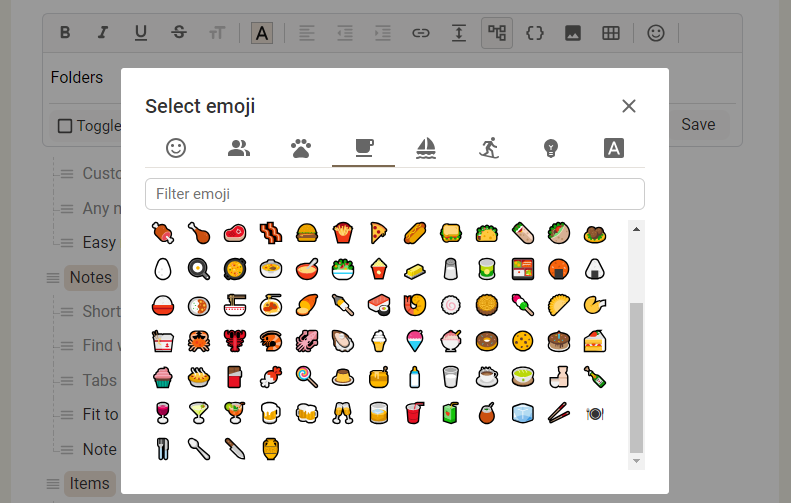791x503 pixels.
Task: Pick the popcorn emoji
Action: (x=379, y=269)
